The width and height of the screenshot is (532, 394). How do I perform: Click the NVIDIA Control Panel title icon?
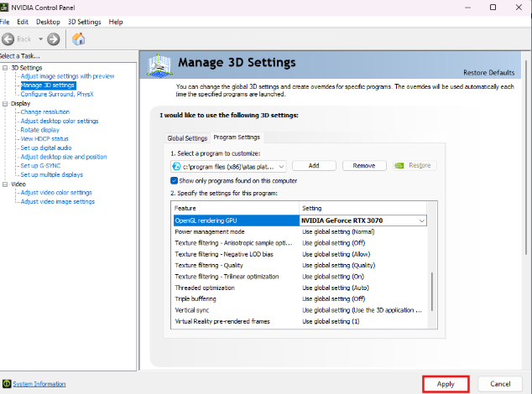(x=4, y=7)
